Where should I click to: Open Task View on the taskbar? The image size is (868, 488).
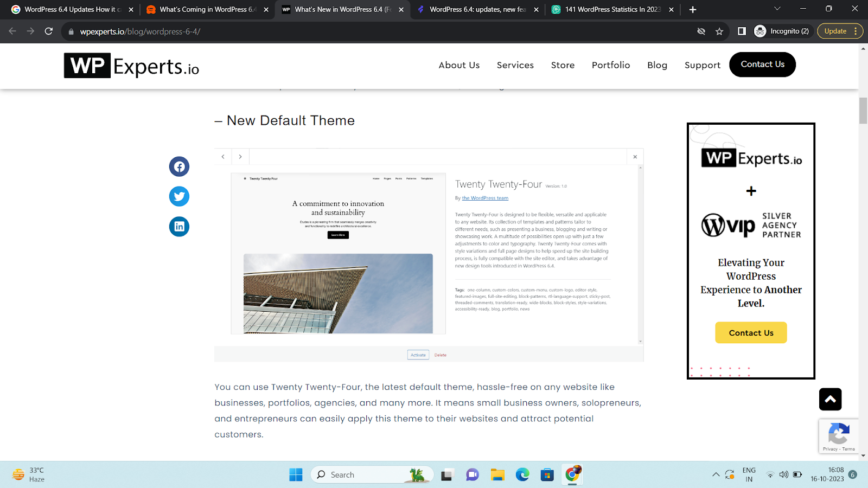click(447, 475)
